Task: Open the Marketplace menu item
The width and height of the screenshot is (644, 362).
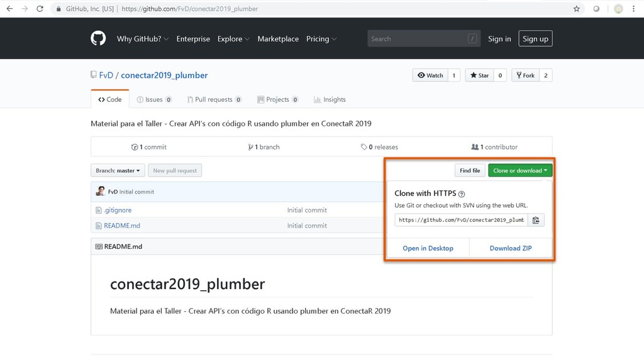Action: [278, 38]
